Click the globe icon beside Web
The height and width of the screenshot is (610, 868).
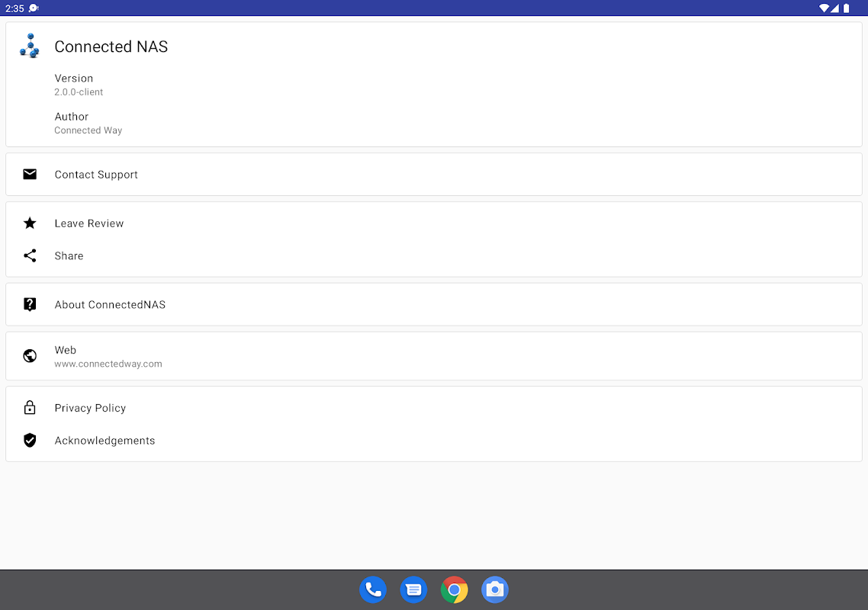click(30, 356)
